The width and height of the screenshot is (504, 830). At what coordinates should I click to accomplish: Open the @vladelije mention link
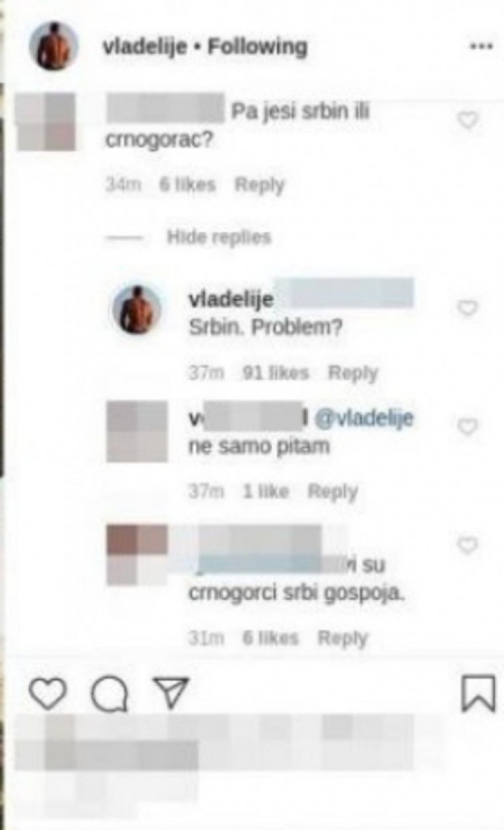pyautogui.click(x=364, y=418)
